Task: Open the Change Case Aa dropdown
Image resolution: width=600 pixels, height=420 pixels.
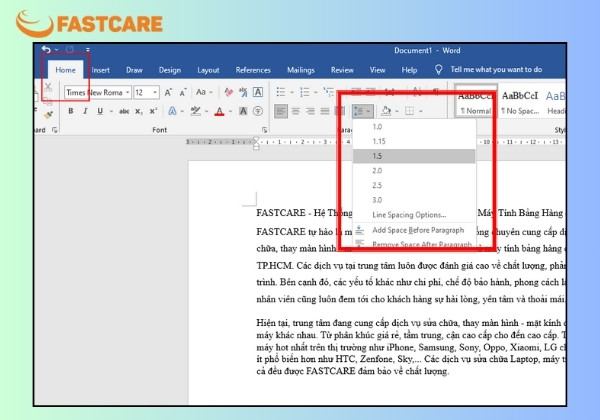Action: [x=204, y=92]
